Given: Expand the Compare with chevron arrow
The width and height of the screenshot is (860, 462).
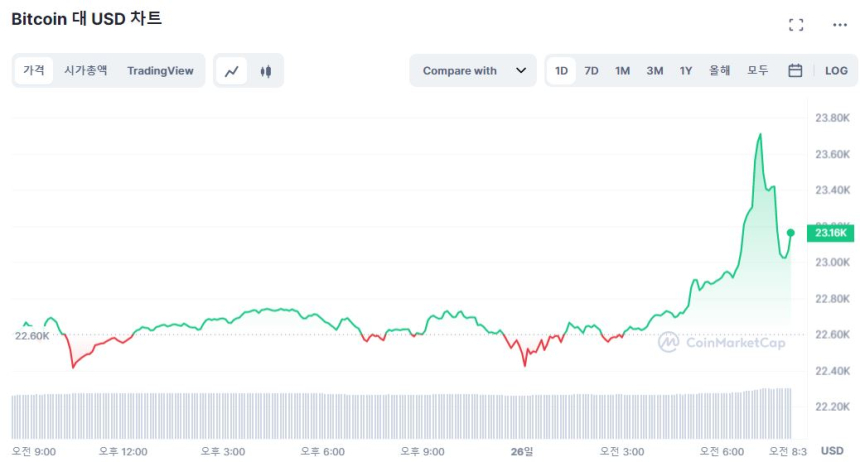Looking at the screenshot, I should (520, 71).
